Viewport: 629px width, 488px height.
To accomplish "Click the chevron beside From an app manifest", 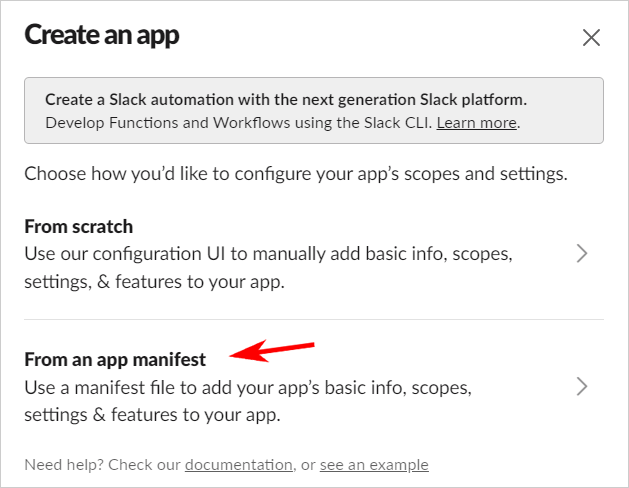I will coord(582,386).
